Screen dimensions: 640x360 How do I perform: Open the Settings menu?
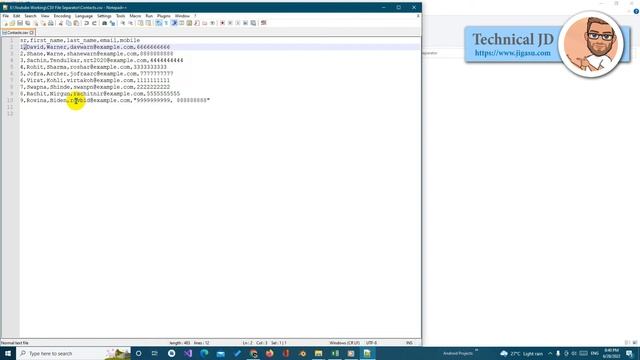(x=104, y=16)
